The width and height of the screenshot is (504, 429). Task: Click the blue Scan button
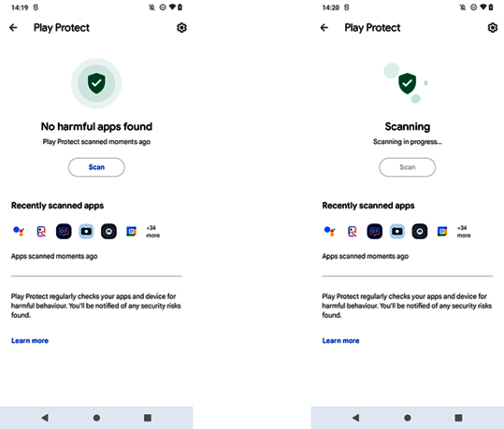(x=96, y=167)
